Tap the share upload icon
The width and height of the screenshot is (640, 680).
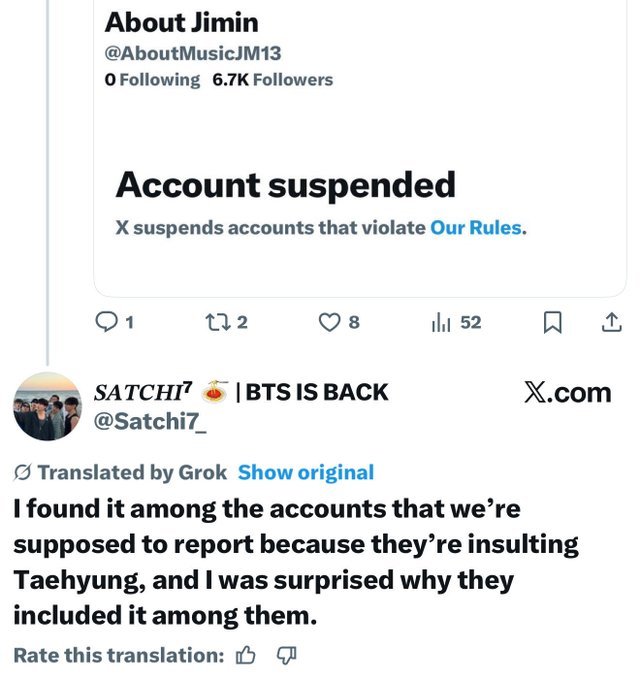(x=611, y=322)
